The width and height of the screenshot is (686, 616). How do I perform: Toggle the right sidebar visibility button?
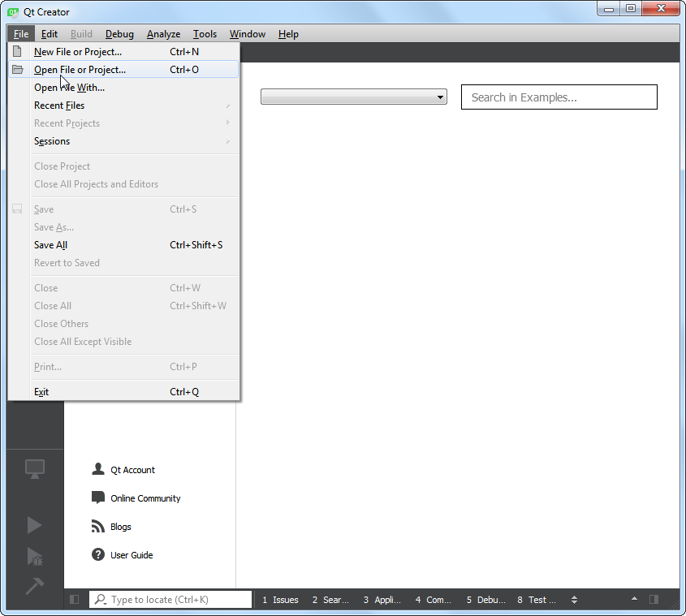pyautogui.click(x=654, y=600)
